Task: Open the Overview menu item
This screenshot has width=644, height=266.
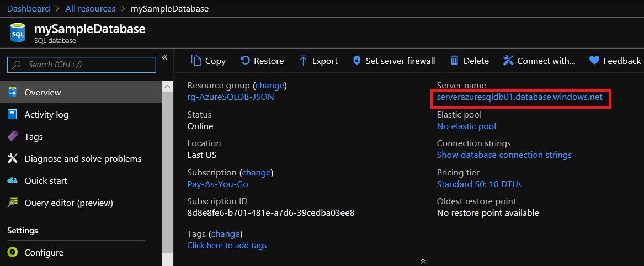Action: pos(81,92)
